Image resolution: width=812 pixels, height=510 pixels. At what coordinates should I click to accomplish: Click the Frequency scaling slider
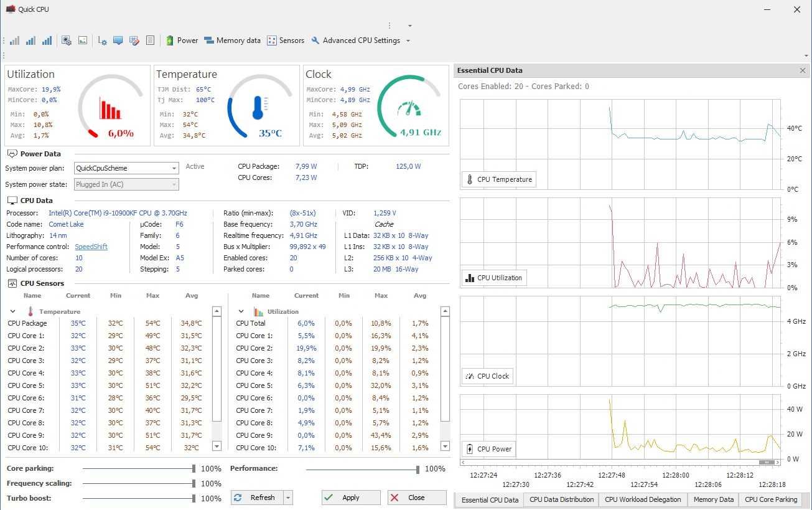[138, 483]
